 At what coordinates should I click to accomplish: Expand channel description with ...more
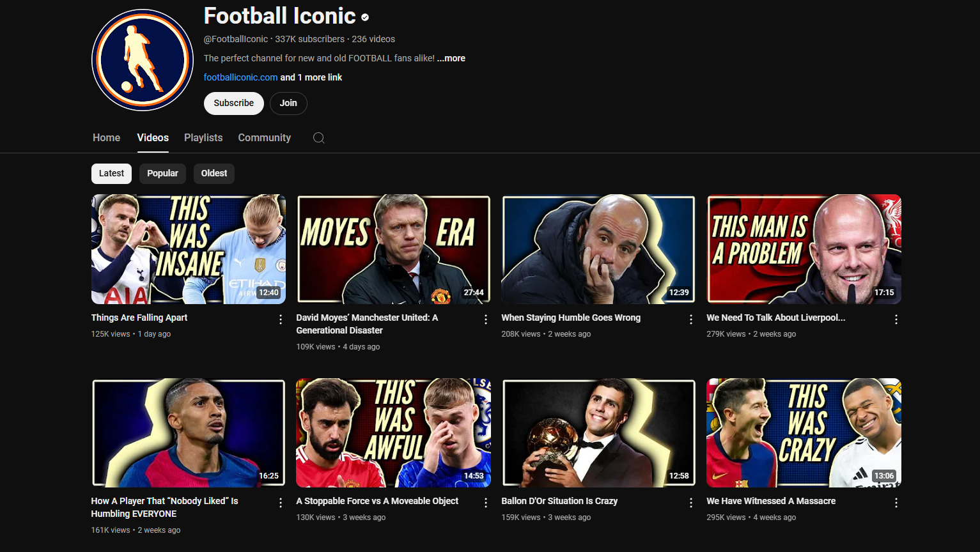[x=451, y=58]
